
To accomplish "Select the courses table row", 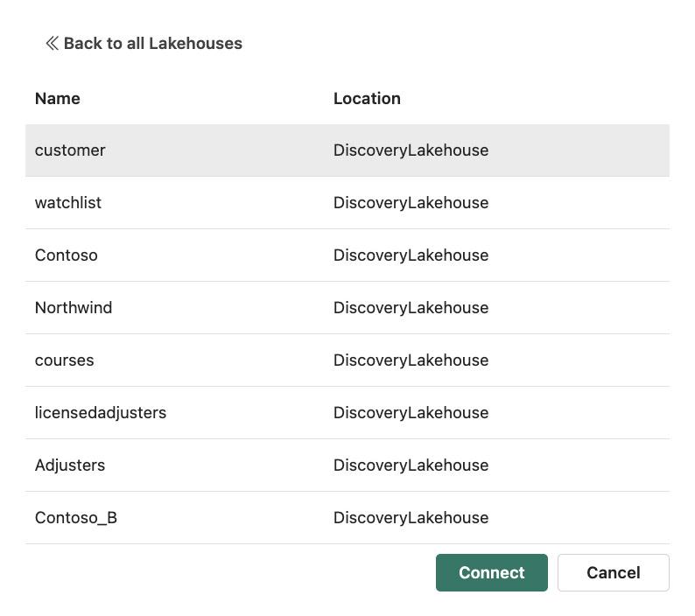I will pyautogui.click(x=347, y=360).
